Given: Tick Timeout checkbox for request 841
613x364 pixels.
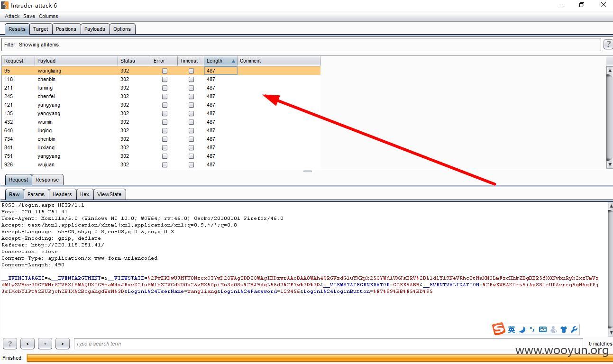Looking at the screenshot, I should (191, 147).
